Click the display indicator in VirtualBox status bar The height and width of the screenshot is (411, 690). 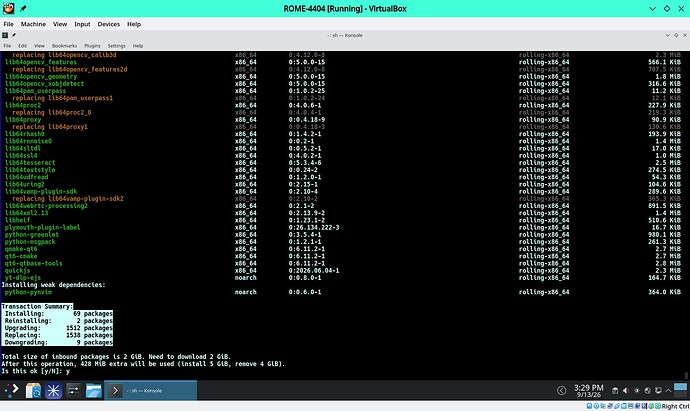click(x=630, y=406)
